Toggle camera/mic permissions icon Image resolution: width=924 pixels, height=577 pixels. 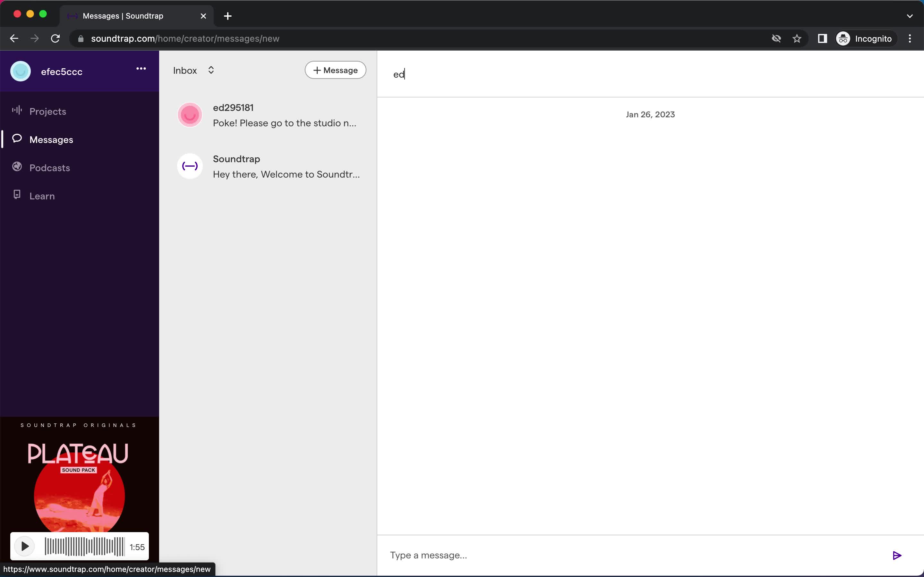click(x=776, y=38)
